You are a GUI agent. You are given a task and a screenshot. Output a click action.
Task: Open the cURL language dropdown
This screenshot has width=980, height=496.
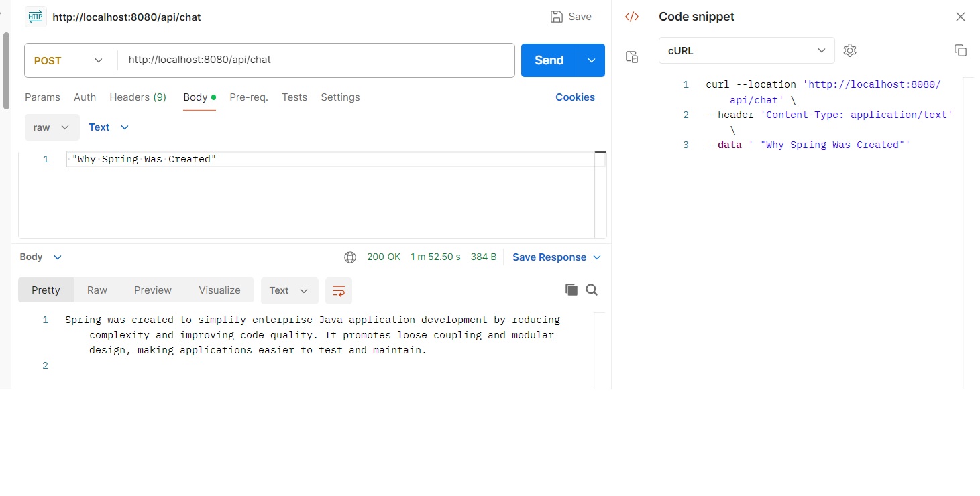(747, 50)
